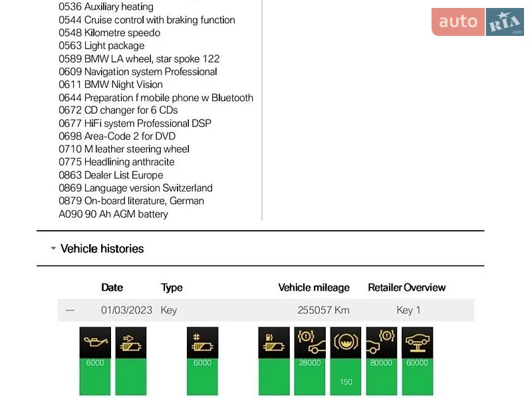Click the rear brake pads icon
This screenshot has height=399, width=532.
point(381,342)
